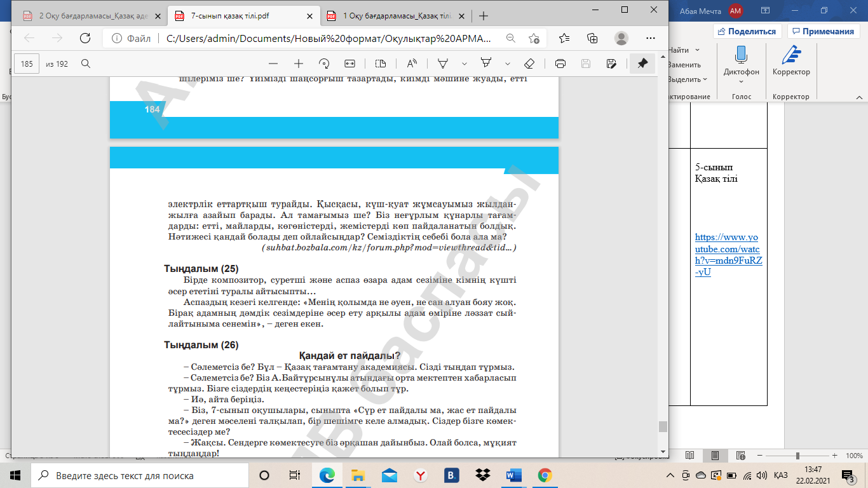Expand the Выделить dropdown in Word
Screen dimensions: 868x488
click(705, 79)
